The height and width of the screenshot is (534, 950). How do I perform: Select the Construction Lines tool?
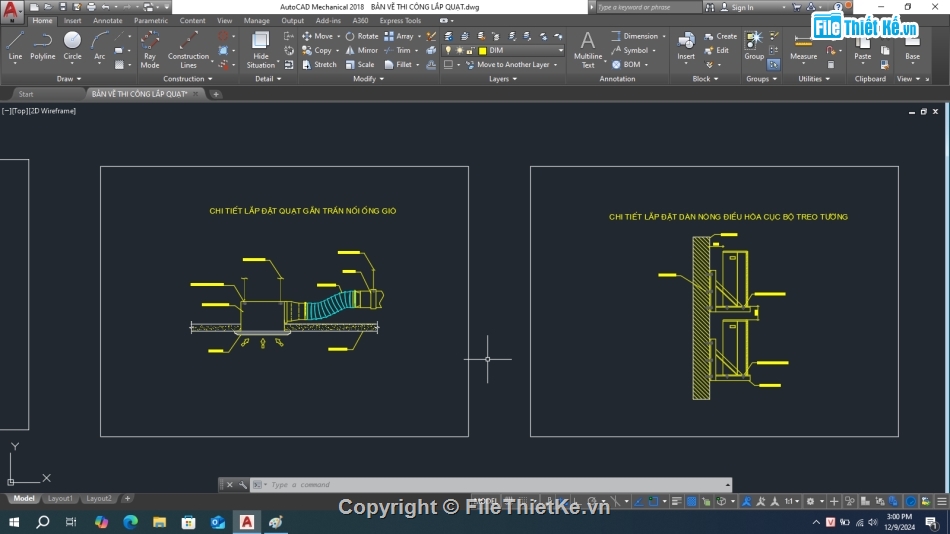click(188, 50)
